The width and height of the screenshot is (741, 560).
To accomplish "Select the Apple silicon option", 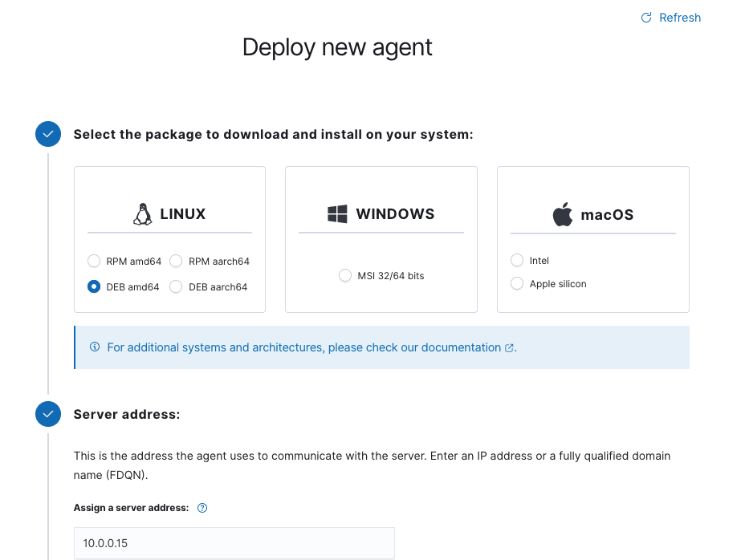I will pyautogui.click(x=517, y=283).
